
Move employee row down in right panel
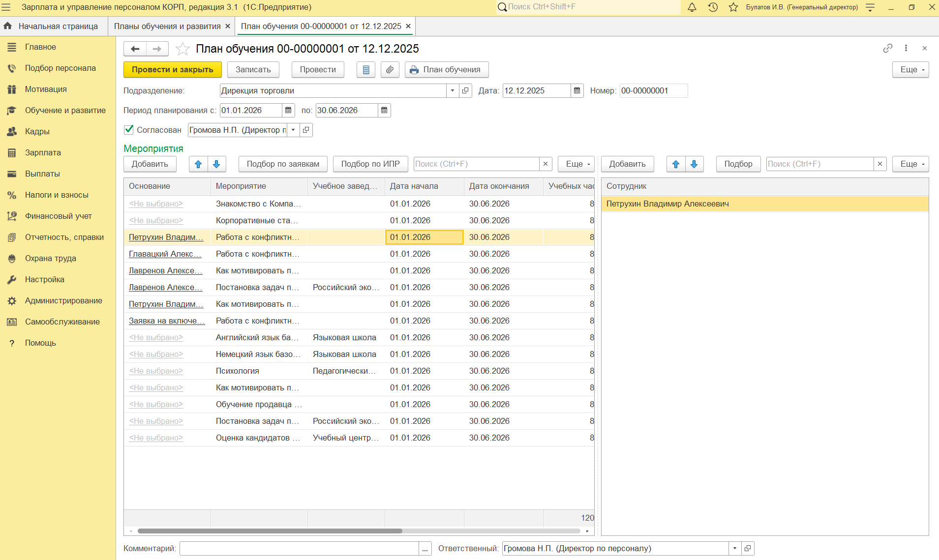click(694, 164)
